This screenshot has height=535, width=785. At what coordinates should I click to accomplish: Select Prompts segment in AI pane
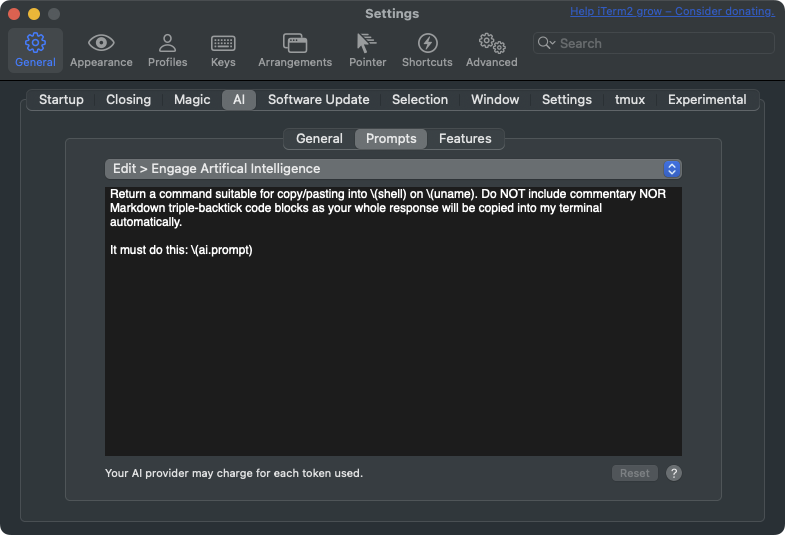tap(391, 139)
